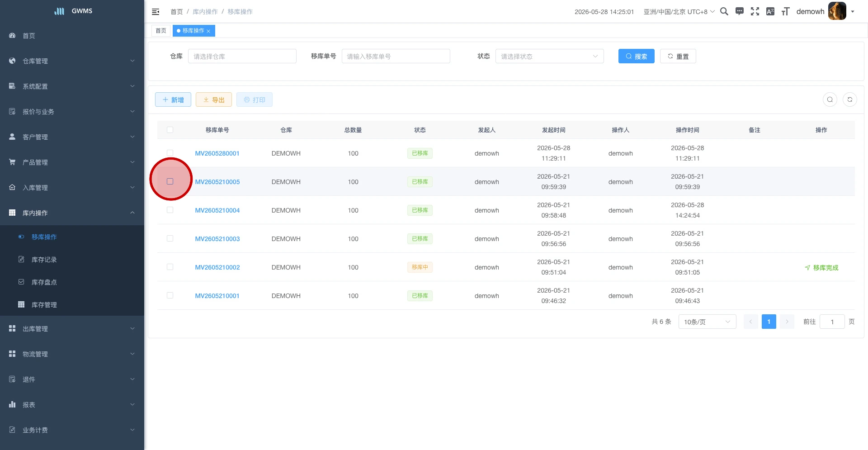This screenshot has width=868, height=450.
Task: Open the user menu caret next to avatar
Action: 853,12
